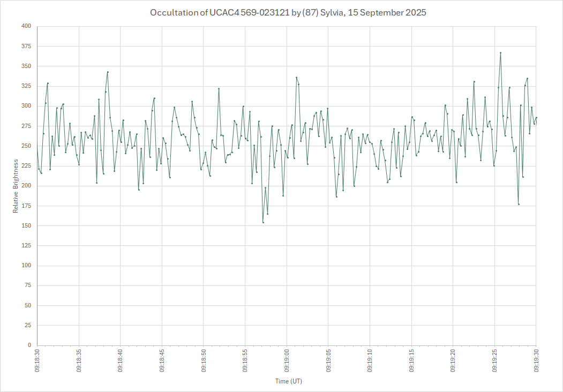Screen dimensions: 563x392
Task: Click the 0 label on the y-axis
Action: pyautogui.click(x=29, y=345)
